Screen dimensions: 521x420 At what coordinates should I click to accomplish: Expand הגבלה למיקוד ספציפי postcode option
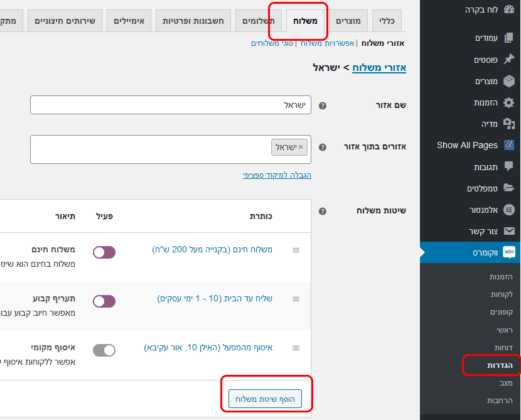pos(277,175)
